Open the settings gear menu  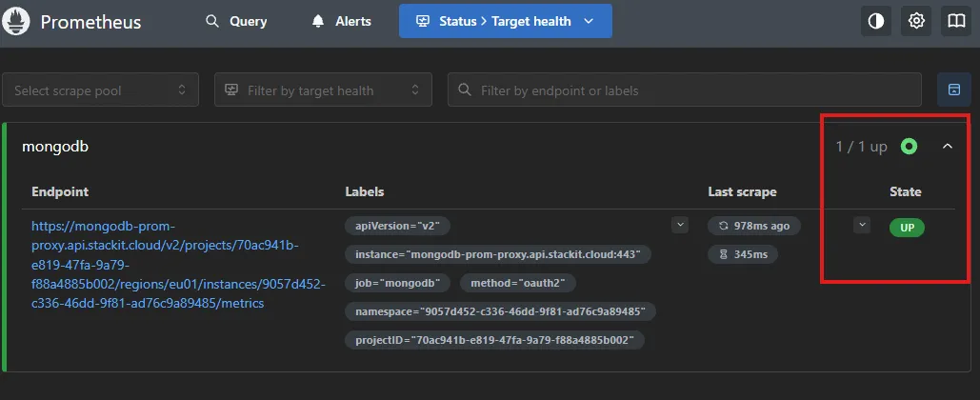tap(916, 21)
